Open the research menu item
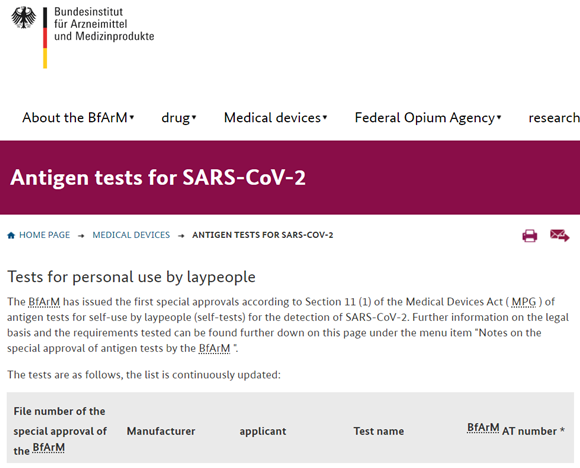Image resolution: width=580 pixels, height=468 pixels. coord(554,118)
